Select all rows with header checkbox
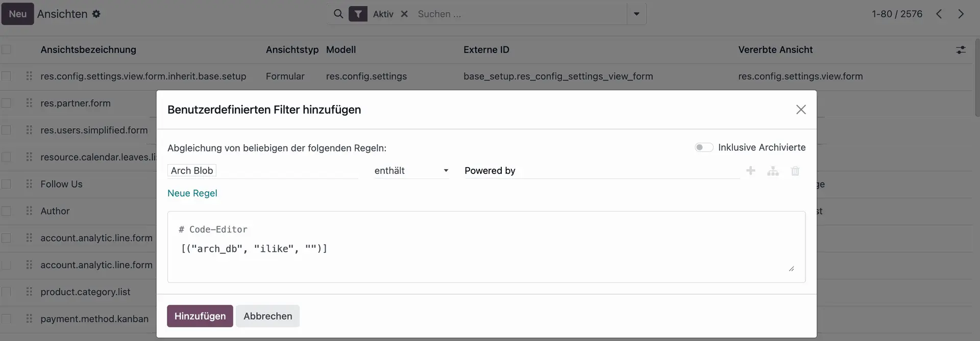This screenshot has height=341, width=980. 6,49
